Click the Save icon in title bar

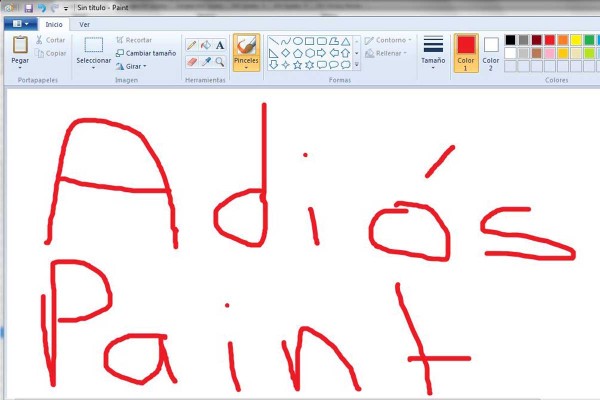[x=28, y=7]
